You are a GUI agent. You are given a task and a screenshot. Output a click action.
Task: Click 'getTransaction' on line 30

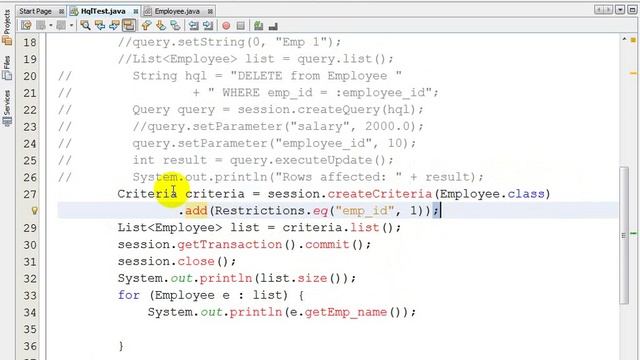coord(229,244)
